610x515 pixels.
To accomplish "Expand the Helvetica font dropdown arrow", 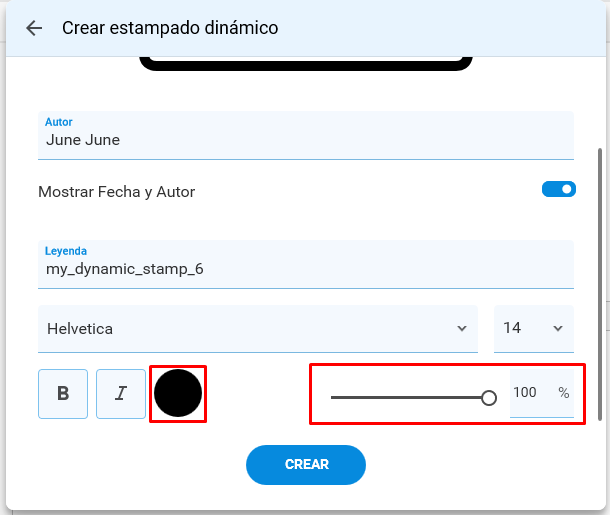I will point(462,328).
